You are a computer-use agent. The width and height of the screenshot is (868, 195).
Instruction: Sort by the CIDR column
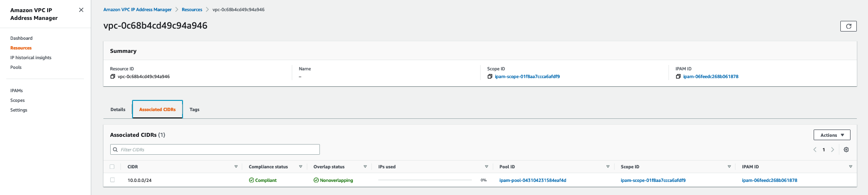[x=236, y=167]
